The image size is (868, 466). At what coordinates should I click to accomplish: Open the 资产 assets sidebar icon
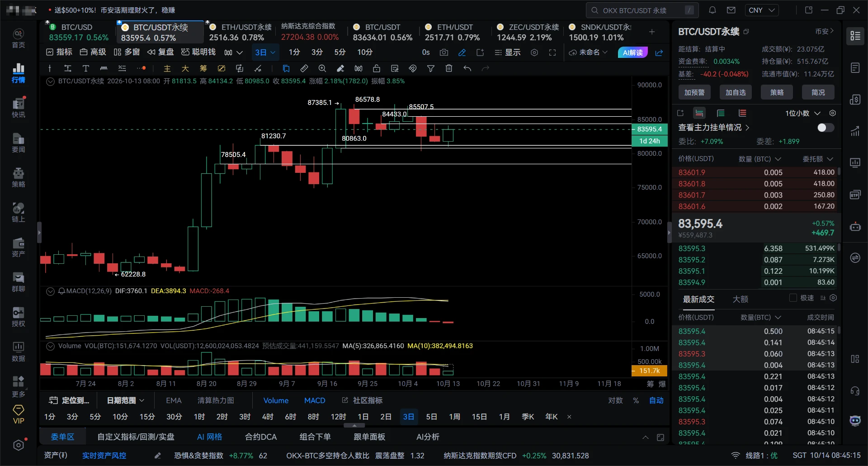[x=18, y=247]
